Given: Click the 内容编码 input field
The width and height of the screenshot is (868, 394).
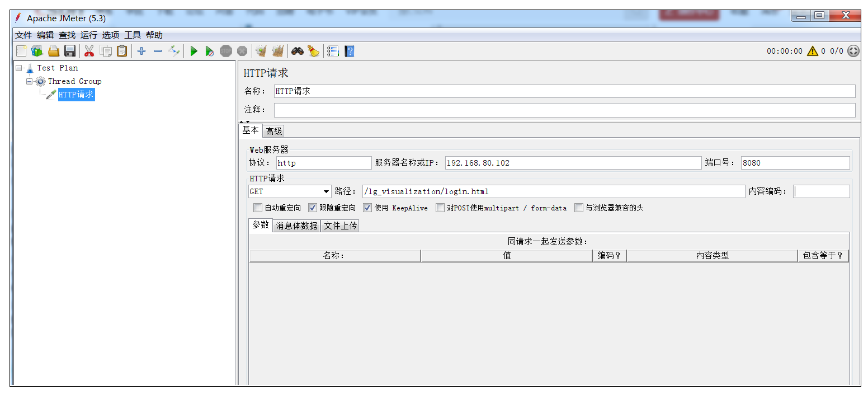Looking at the screenshot, I should 822,191.
